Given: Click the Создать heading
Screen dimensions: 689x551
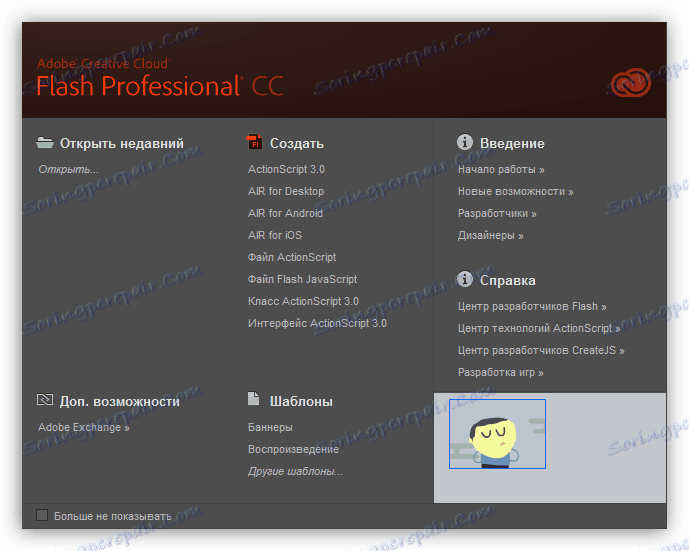Looking at the screenshot, I should [x=297, y=143].
